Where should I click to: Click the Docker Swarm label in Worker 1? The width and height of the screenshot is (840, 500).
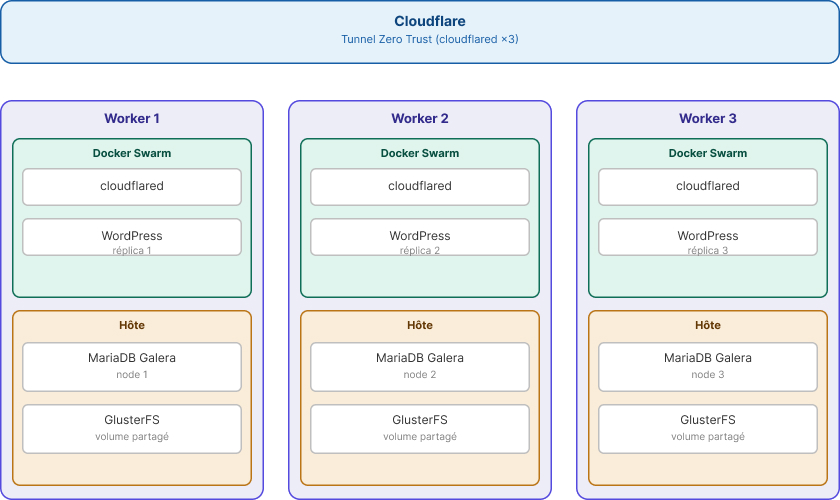pyautogui.click(x=132, y=153)
